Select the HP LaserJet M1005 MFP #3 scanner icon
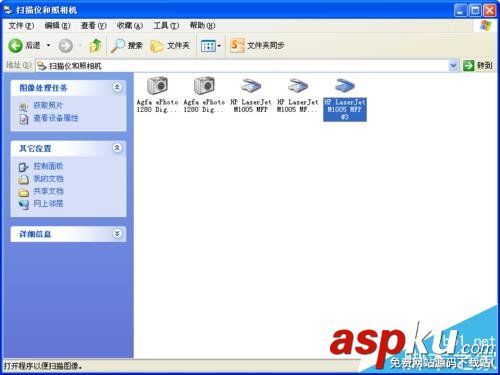Screen dimensions: 500x375 point(345,86)
